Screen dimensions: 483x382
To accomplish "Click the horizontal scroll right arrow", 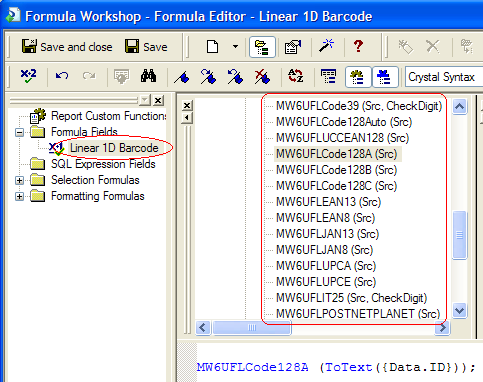I will tap(442, 328).
